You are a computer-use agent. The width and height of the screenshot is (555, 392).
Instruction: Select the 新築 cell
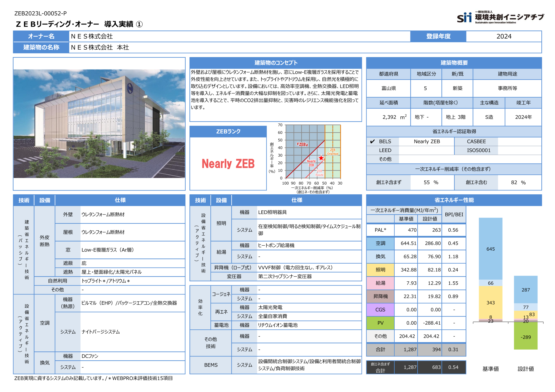click(x=457, y=88)
